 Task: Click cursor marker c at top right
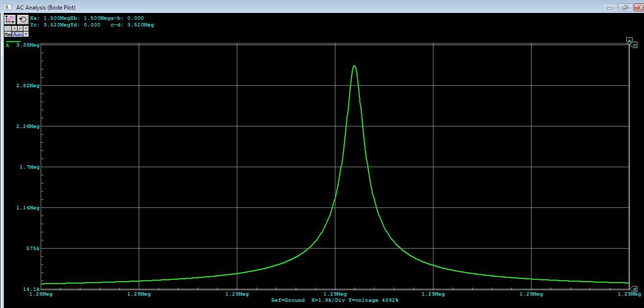click(634, 45)
